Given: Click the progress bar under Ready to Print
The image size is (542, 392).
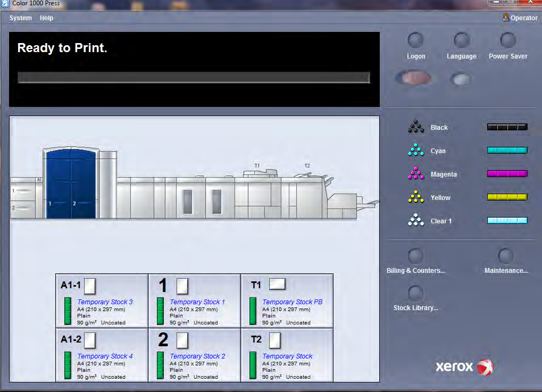Looking at the screenshot, I should (x=194, y=78).
